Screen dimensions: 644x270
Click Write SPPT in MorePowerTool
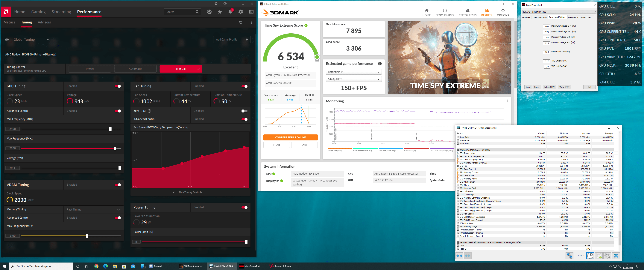pos(564,87)
